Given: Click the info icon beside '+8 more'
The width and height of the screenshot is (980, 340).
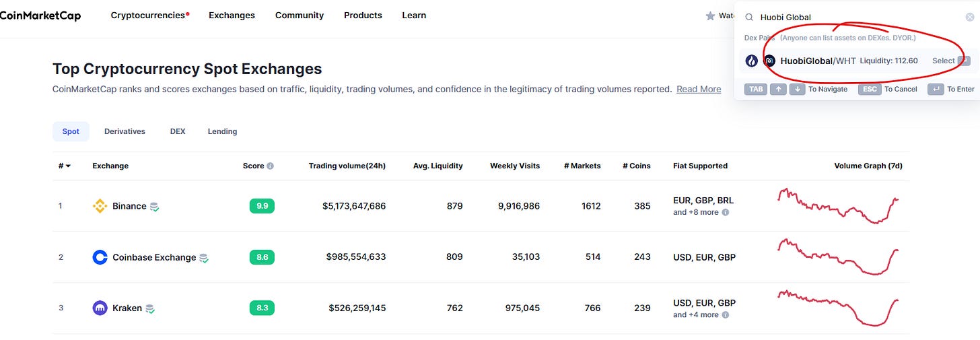Looking at the screenshot, I should click(x=726, y=212).
